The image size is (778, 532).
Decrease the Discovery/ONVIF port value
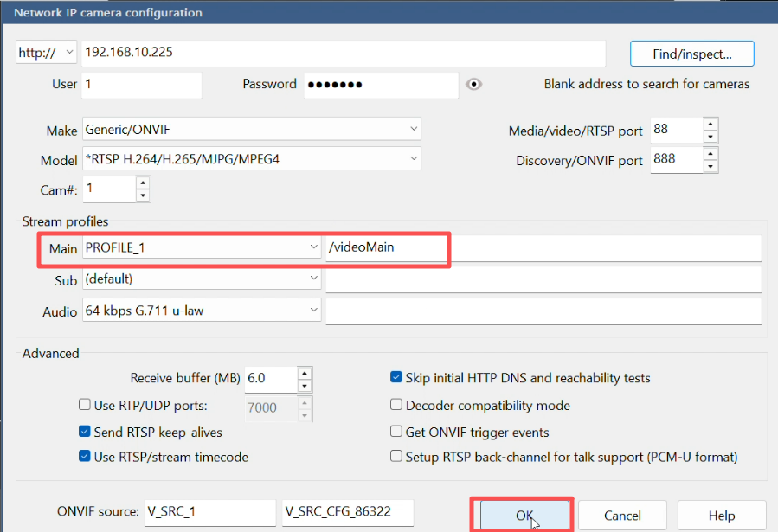pos(710,166)
